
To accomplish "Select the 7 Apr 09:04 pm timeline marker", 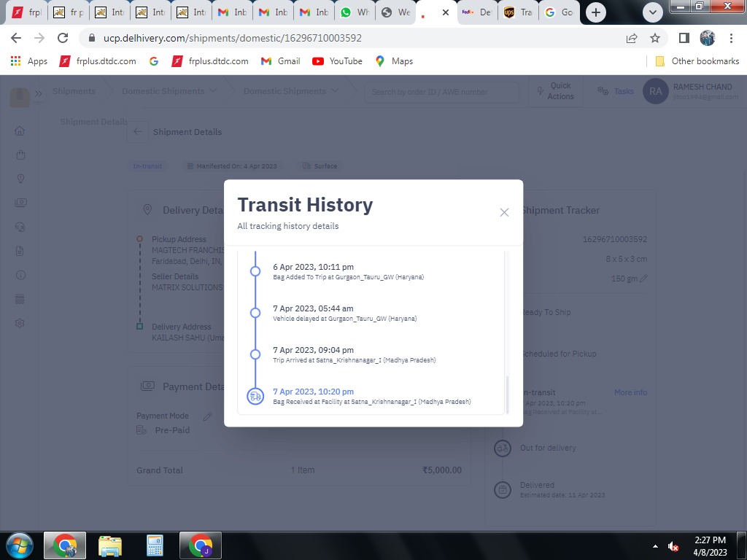I will [x=255, y=354].
